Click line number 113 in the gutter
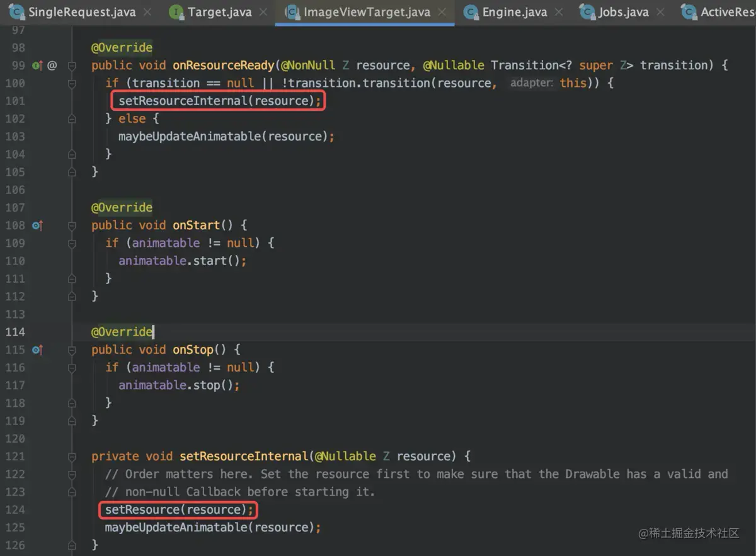756x556 pixels. tap(14, 314)
